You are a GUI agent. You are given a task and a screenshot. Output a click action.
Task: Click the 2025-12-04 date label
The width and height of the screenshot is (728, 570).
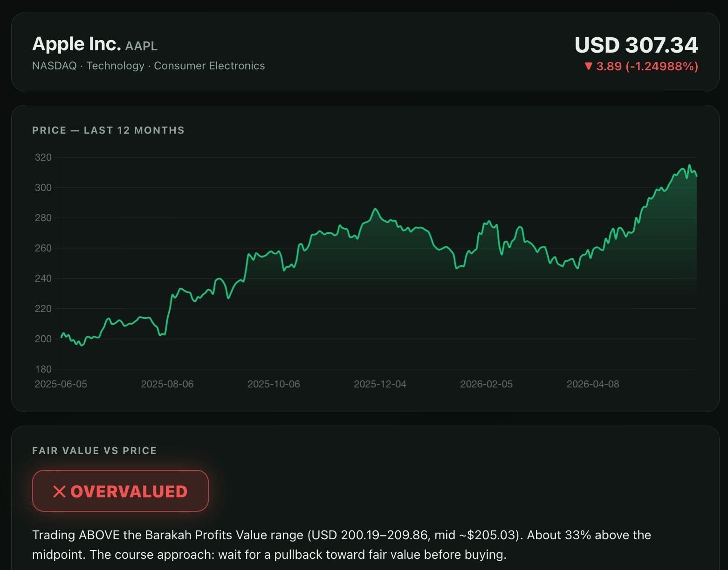click(380, 384)
